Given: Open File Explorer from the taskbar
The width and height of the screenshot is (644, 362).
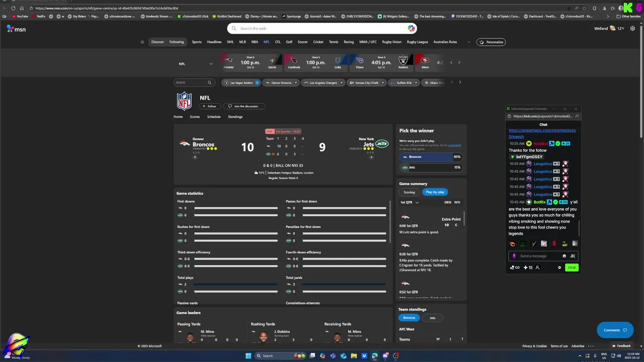Looking at the screenshot, I should coord(354,356).
